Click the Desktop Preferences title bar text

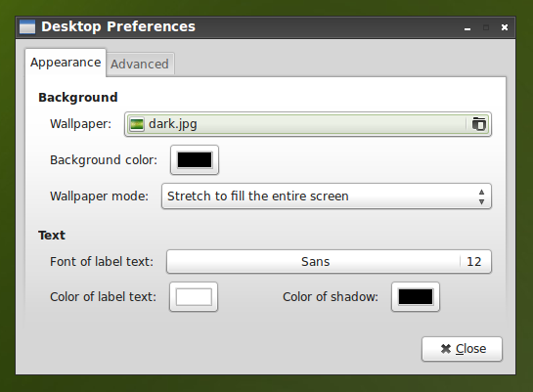[x=118, y=26]
